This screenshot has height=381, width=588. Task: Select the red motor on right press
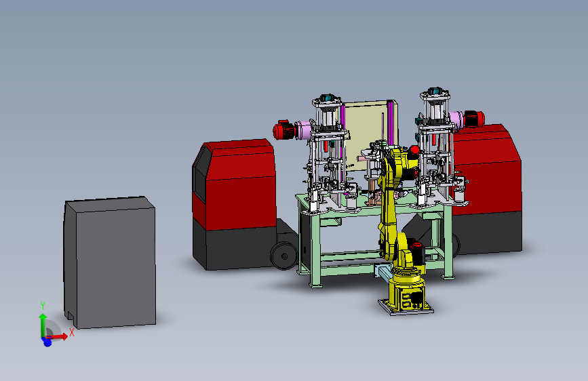click(474, 119)
